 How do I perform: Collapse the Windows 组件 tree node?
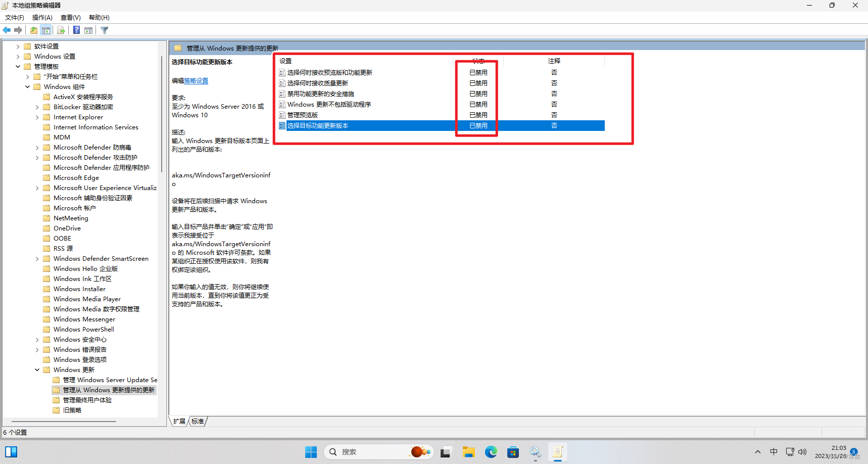pyautogui.click(x=27, y=87)
